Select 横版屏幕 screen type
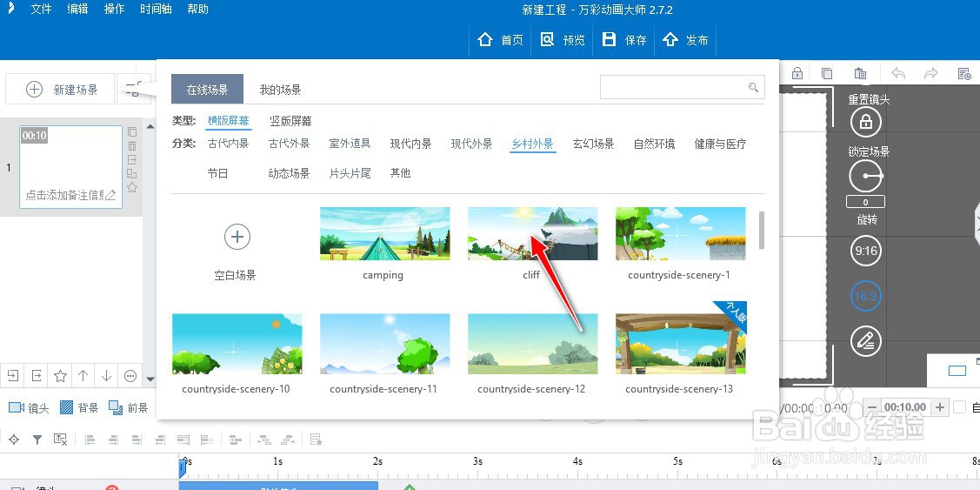This screenshot has width=980, height=490. 228,121
